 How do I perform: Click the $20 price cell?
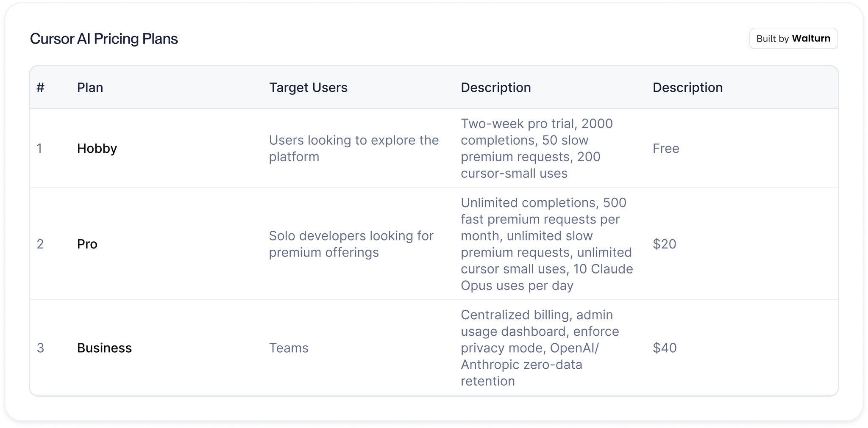click(x=664, y=244)
